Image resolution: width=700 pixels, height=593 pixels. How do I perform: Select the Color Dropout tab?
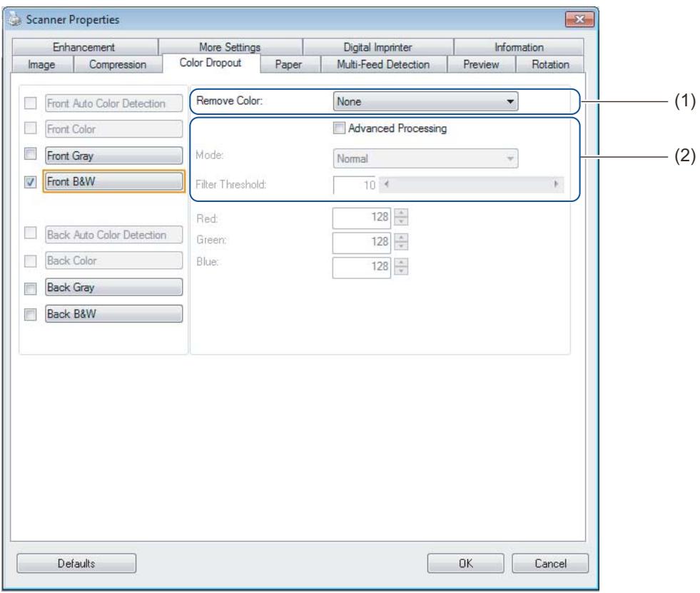[210, 63]
